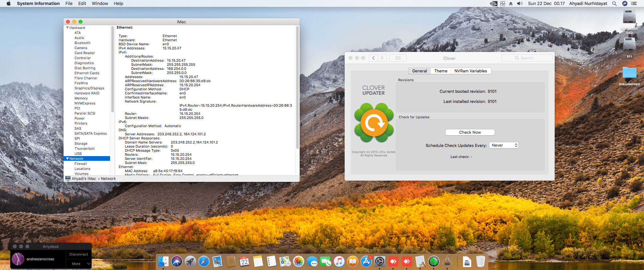Open Safari from the Dock
The width and height of the screenshot is (644, 270).
(x=204, y=261)
